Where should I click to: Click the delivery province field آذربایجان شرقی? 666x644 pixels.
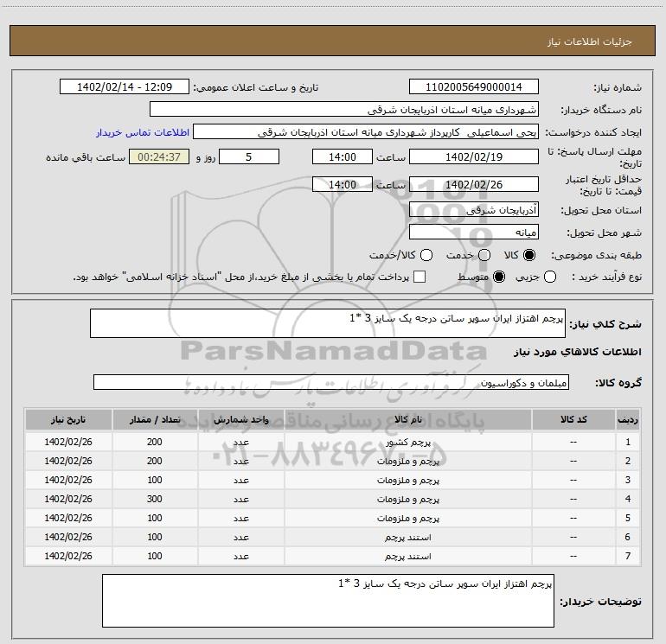474,210
